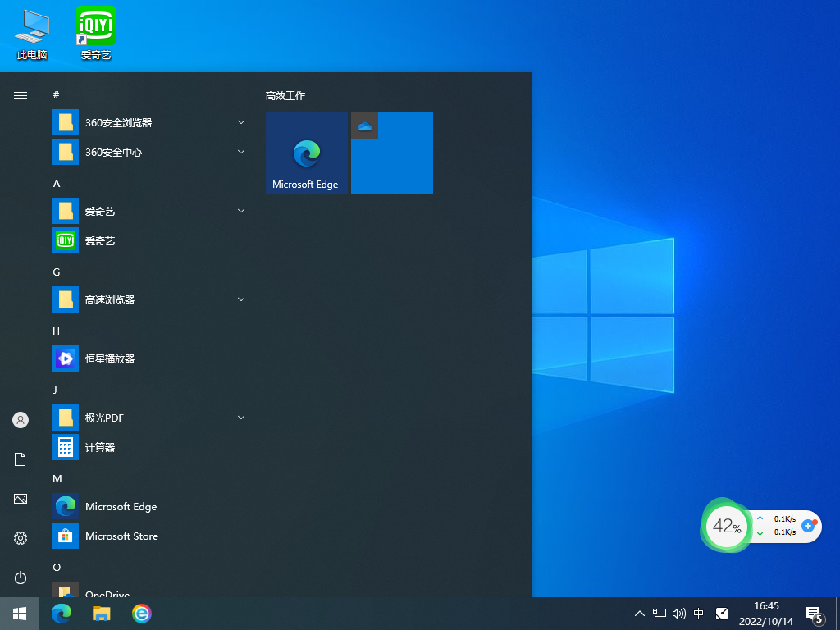Open File Explorer from the taskbar
This screenshot has width=840, height=630.
click(101, 613)
